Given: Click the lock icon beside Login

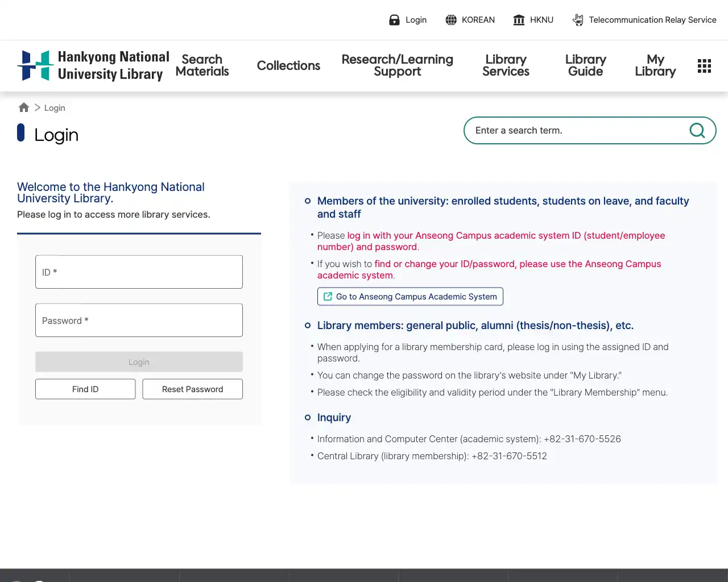Looking at the screenshot, I should [394, 20].
